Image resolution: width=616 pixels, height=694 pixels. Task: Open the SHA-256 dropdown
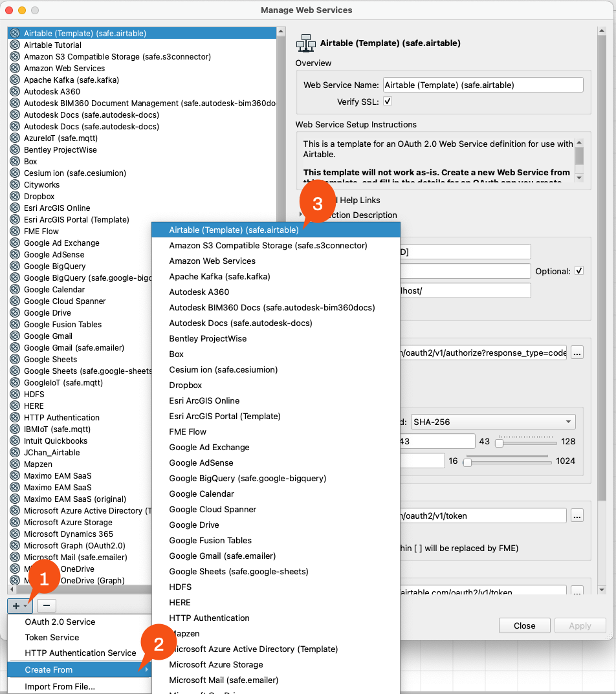(493, 420)
